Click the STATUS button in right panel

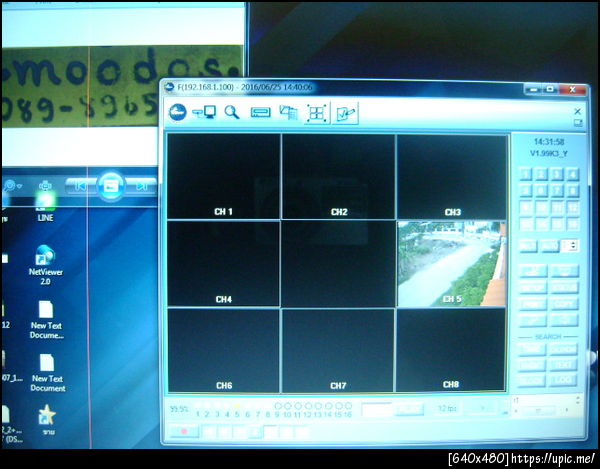click(564, 287)
